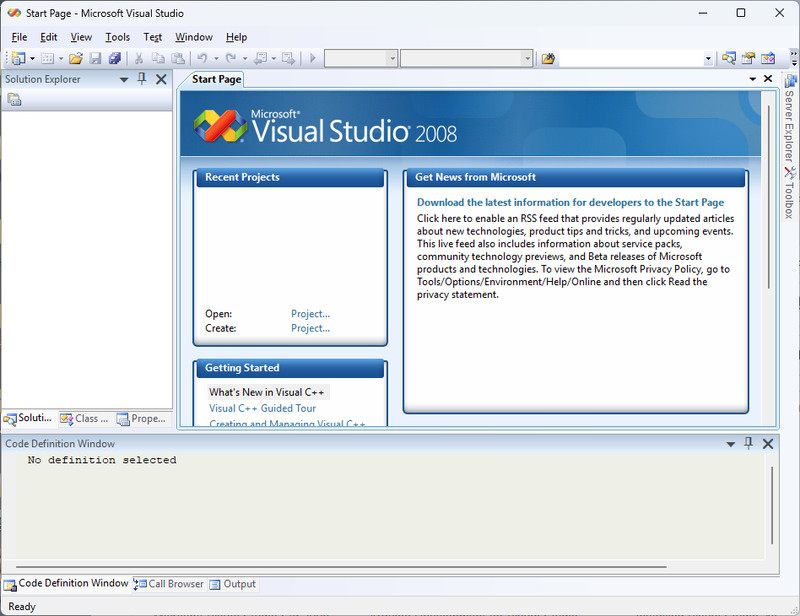Click the Undo toolbar icon
Screen dimensions: 800x616
203,58
